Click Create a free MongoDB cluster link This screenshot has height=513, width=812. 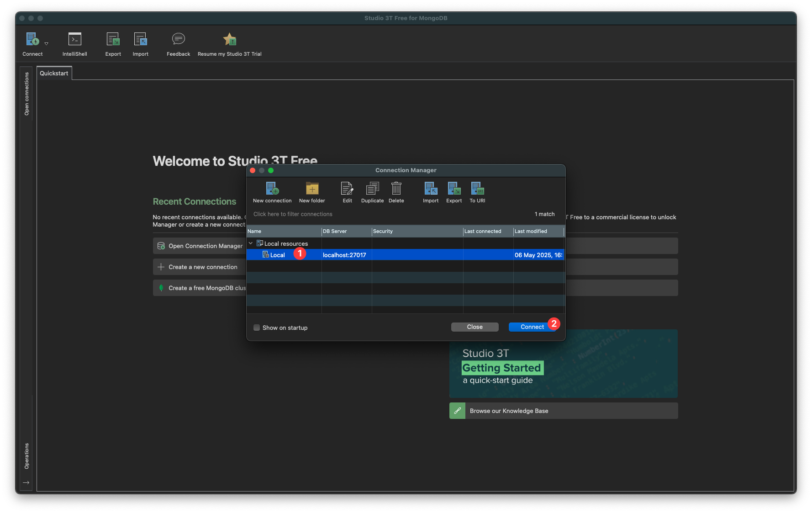click(x=200, y=288)
